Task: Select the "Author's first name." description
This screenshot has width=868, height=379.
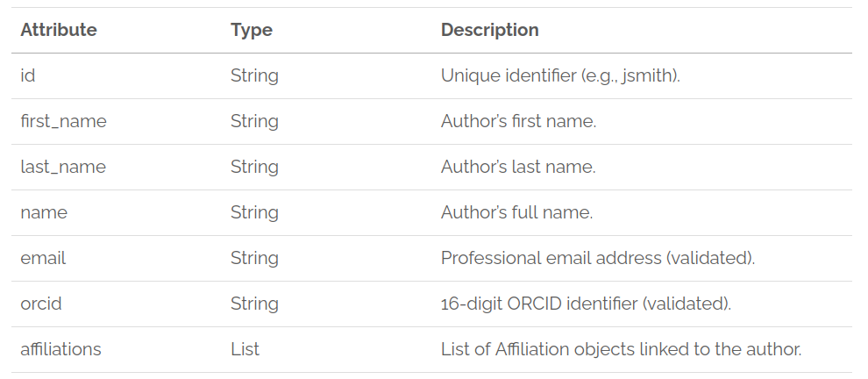Action: 518,121
